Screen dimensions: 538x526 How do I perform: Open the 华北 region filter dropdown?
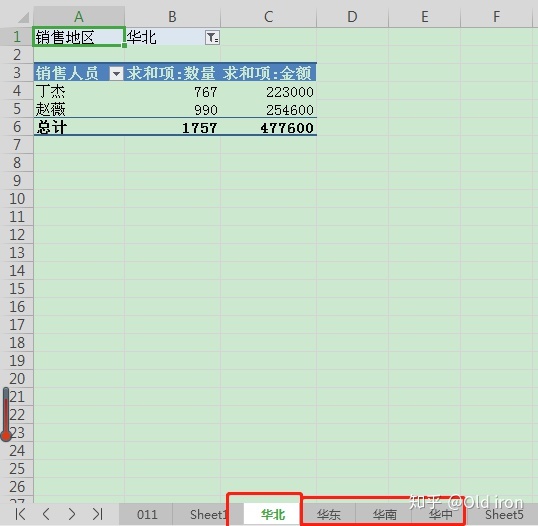(212, 37)
